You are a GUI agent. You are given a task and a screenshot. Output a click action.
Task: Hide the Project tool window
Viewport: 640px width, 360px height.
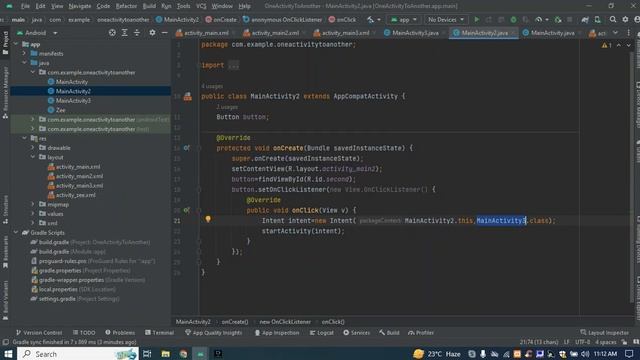pos(164,33)
